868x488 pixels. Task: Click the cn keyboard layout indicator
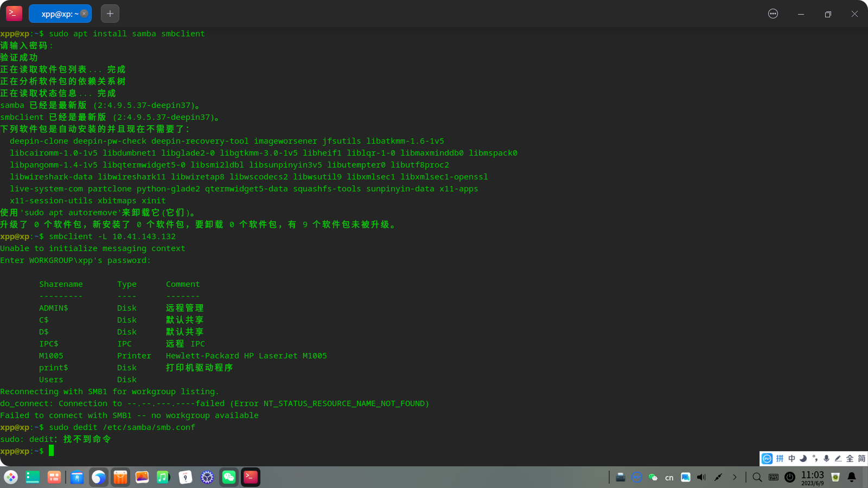pos(669,478)
